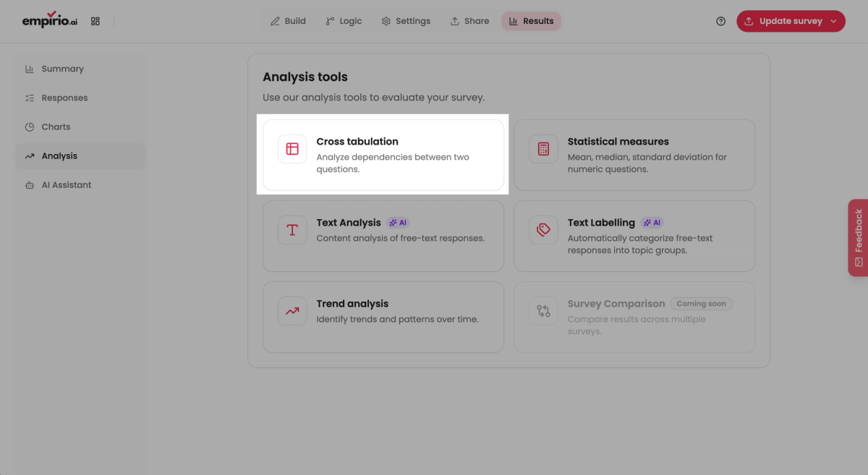
Task: Click the Responses list icon
Action: (30, 98)
